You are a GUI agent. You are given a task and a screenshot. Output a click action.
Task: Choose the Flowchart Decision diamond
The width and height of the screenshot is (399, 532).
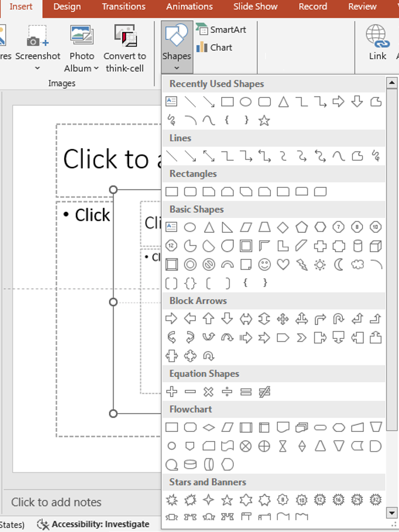click(208, 428)
